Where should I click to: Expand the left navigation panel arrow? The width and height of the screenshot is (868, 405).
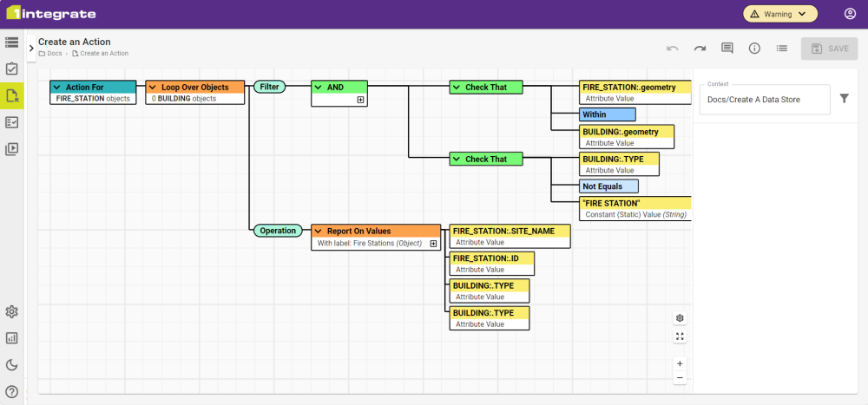31,49
